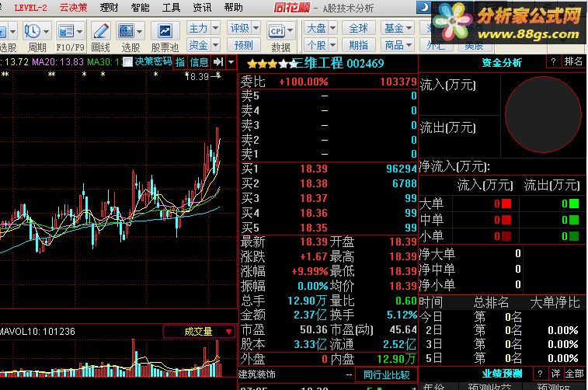The height and width of the screenshot is (390, 588).
Task: Click the 中单 red inflow swatch
Action: 506,220
